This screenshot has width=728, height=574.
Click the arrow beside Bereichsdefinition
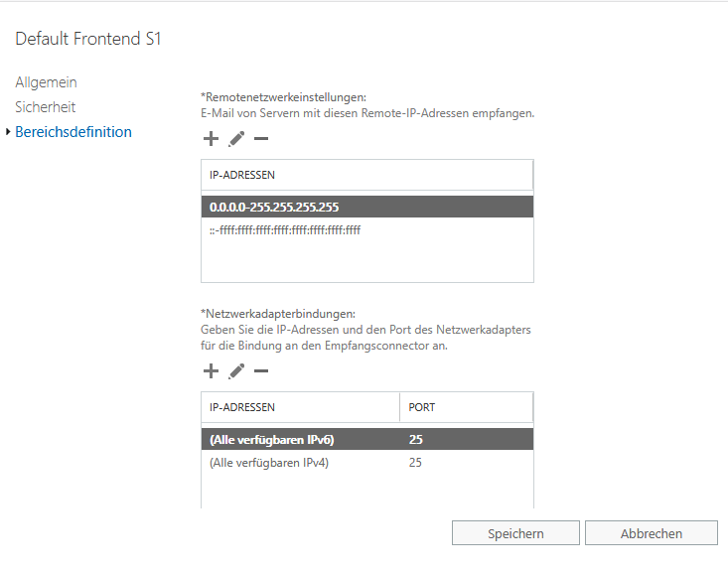[8, 132]
